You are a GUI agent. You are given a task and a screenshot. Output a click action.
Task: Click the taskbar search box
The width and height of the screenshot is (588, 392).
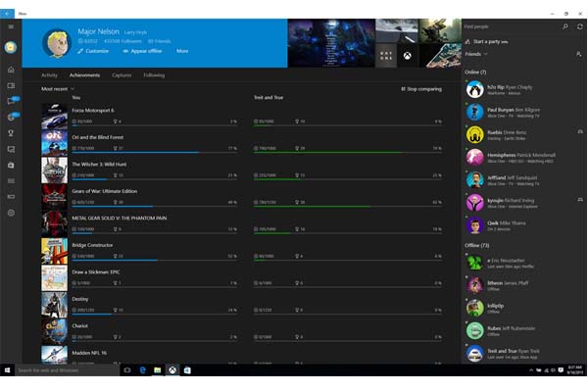[x=67, y=370]
